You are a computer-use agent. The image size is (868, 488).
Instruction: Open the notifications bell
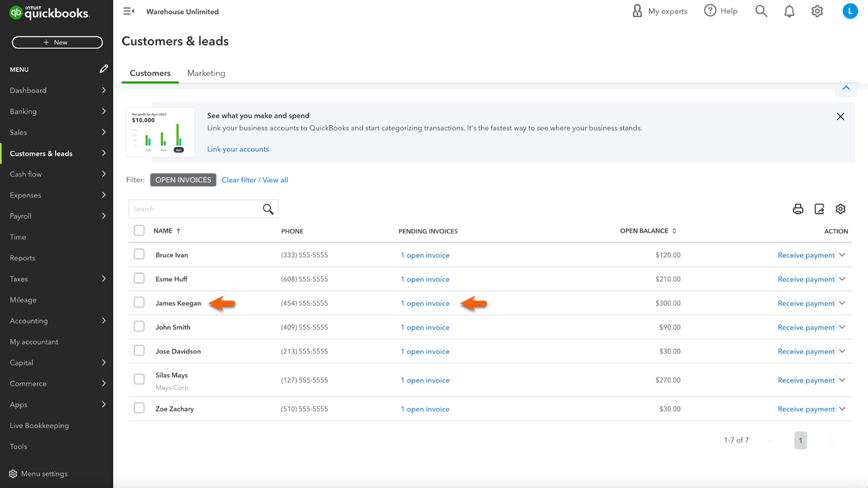pyautogui.click(x=789, y=11)
